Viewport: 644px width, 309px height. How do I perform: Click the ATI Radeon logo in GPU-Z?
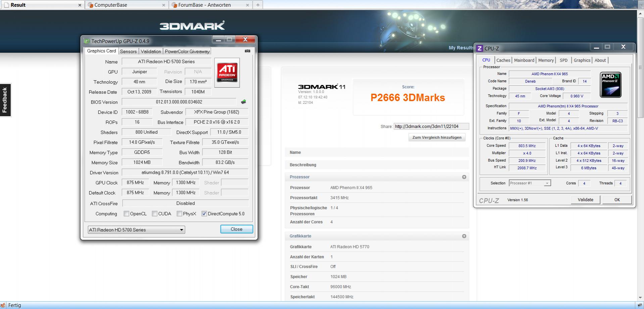[227, 73]
